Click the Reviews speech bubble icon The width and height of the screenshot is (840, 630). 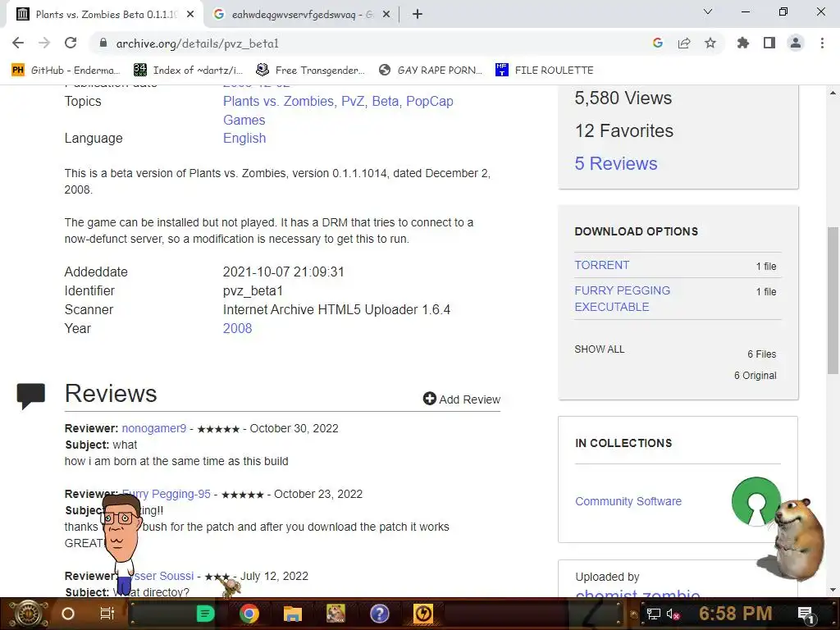click(x=31, y=396)
